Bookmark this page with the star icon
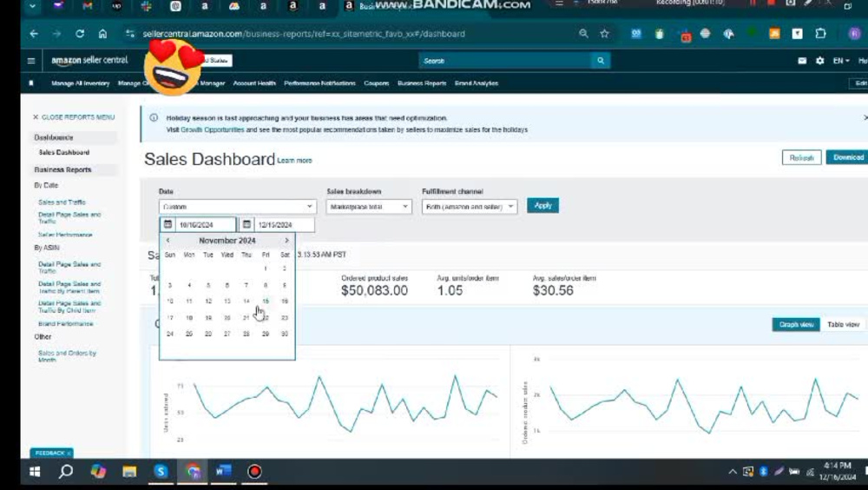 click(x=604, y=34)
